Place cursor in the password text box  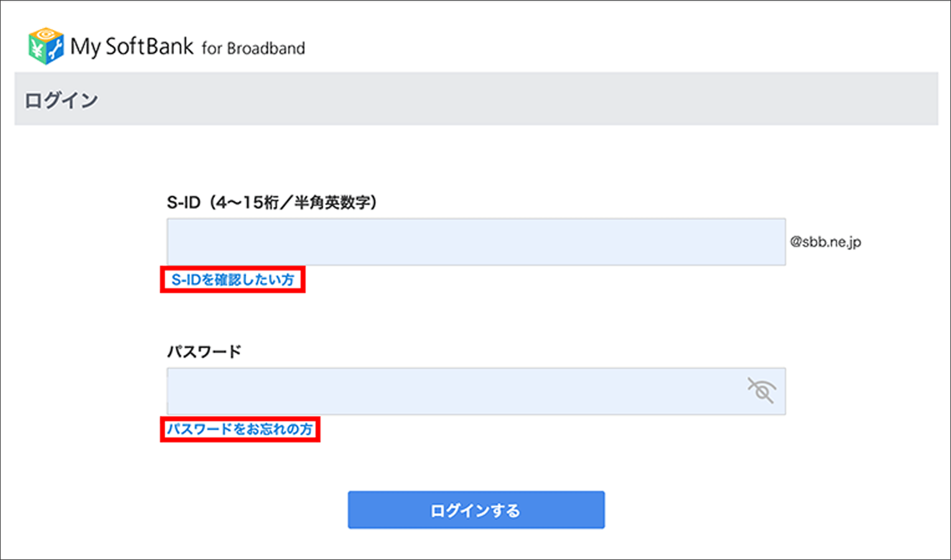click(x=454, y=391)
